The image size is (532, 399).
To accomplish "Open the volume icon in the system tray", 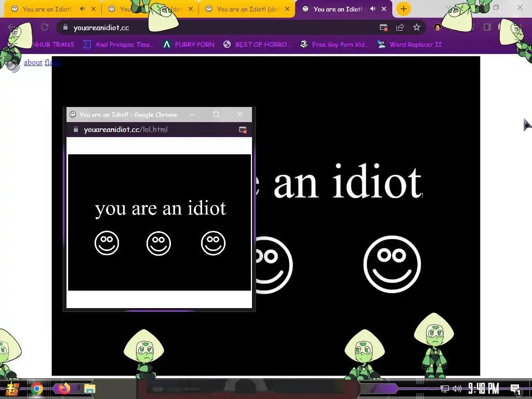I will point(457,389).
